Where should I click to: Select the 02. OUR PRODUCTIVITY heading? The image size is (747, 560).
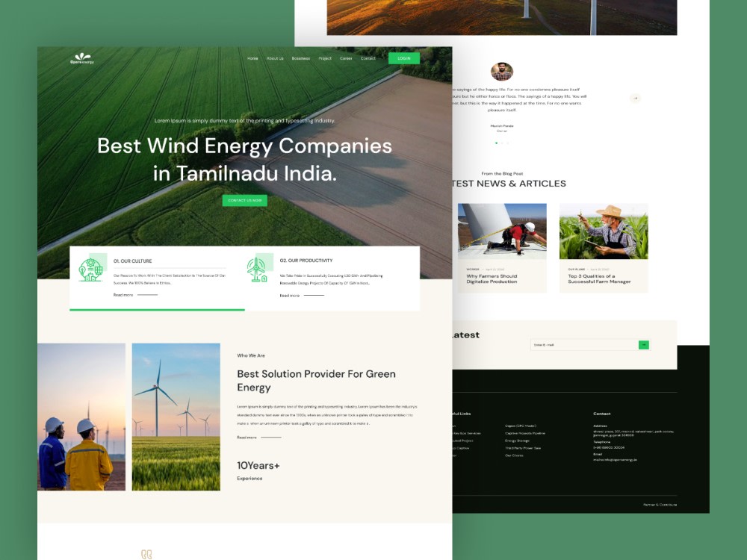click(x=306, y=261)
